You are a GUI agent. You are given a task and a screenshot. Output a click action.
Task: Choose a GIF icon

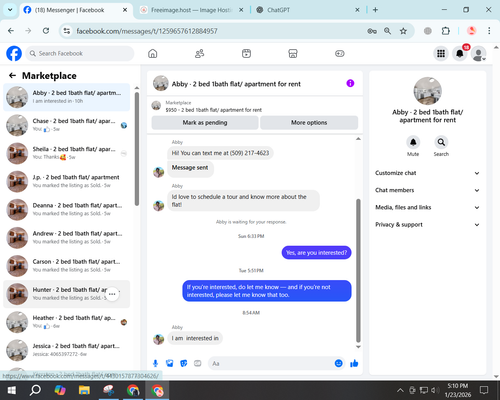click(198, 363)
